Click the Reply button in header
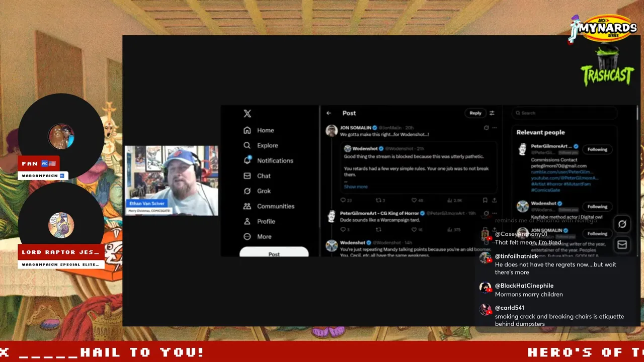The image size is (644, 362). coord(475,113)
